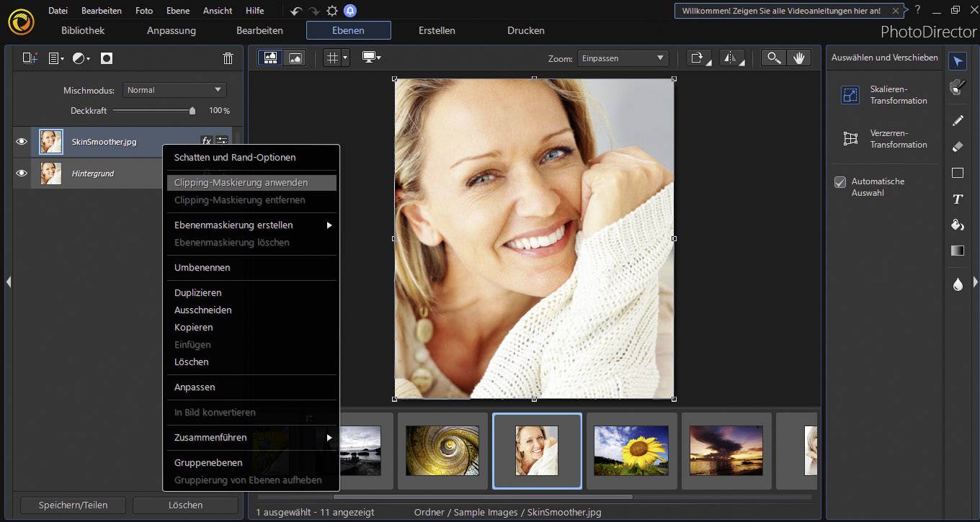Choose the Paint bucket tool

[958, 225]
